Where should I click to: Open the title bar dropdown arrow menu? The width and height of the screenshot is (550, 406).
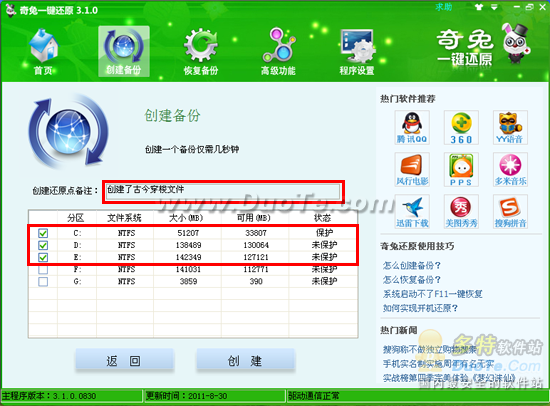click(x=494, y=7)
